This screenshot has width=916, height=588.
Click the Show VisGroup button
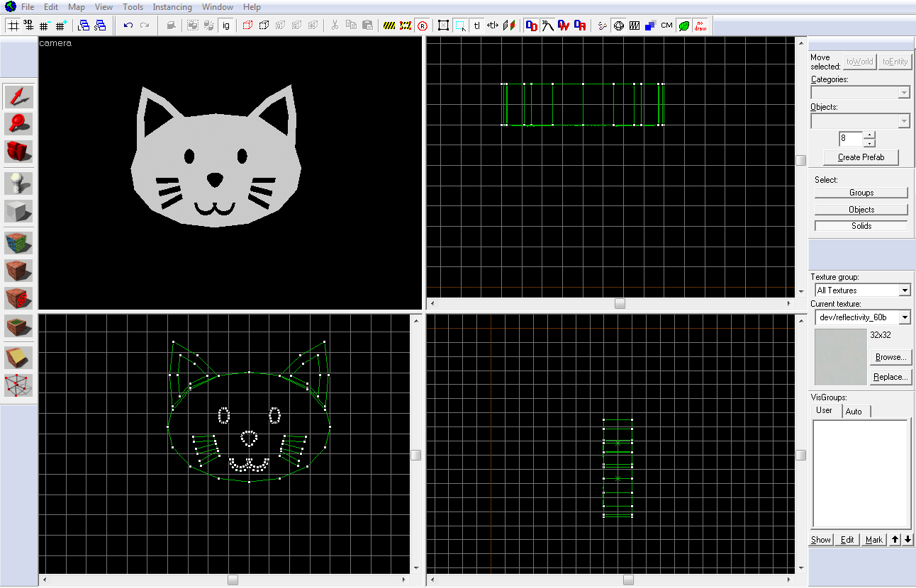[x=821, y=540]
